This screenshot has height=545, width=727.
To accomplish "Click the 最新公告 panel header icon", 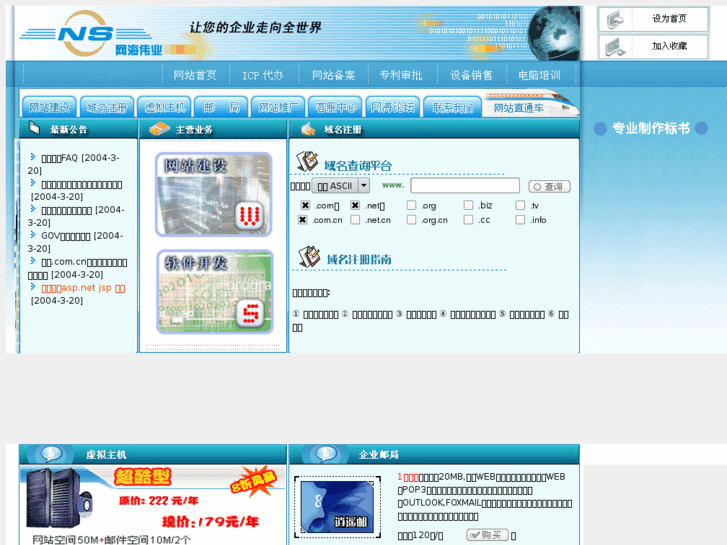I will (34, 128).
